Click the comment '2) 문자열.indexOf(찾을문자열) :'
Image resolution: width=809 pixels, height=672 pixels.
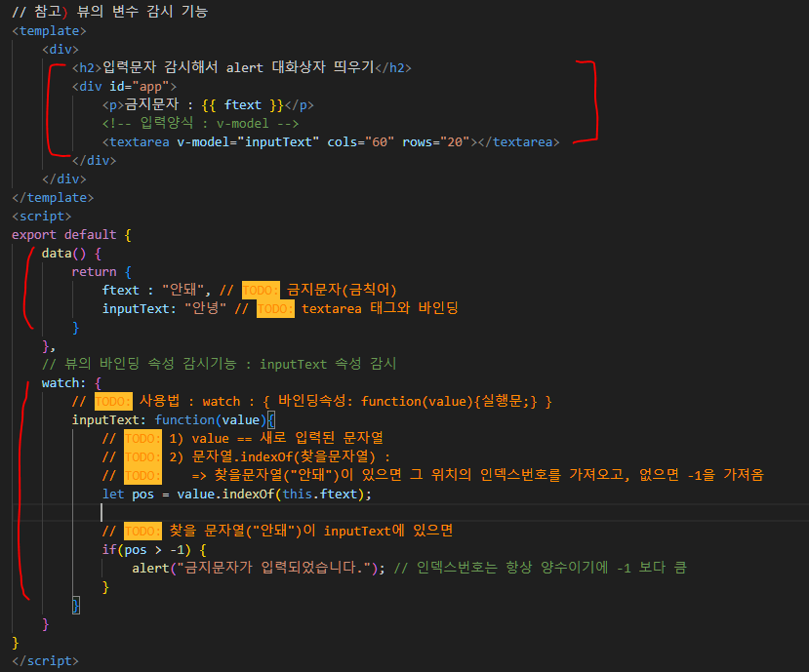(280, 456)
